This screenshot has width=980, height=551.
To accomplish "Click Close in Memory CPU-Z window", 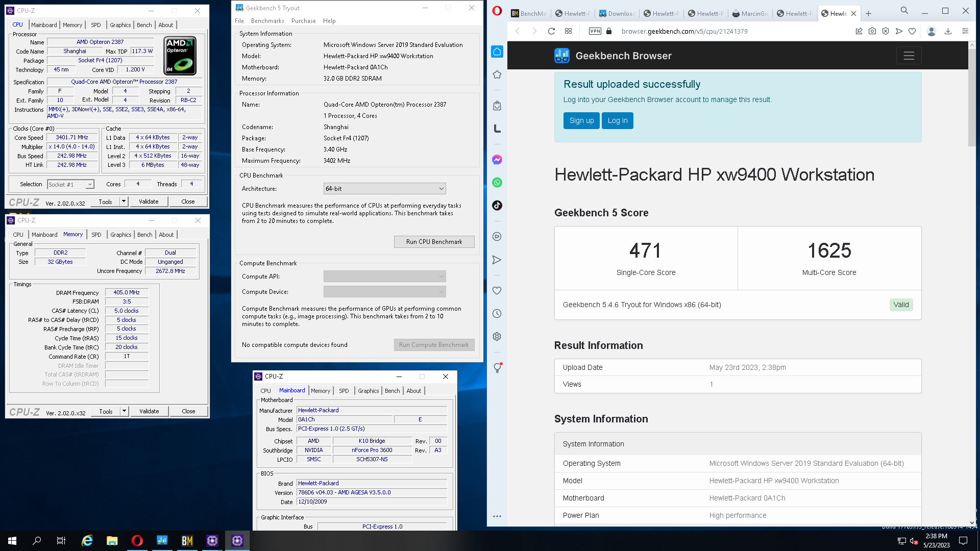I will (188, 411).
